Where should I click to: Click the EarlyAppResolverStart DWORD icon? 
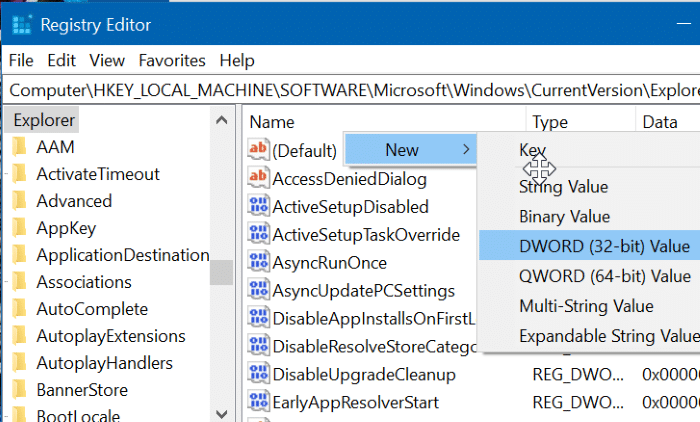point(258,401)
